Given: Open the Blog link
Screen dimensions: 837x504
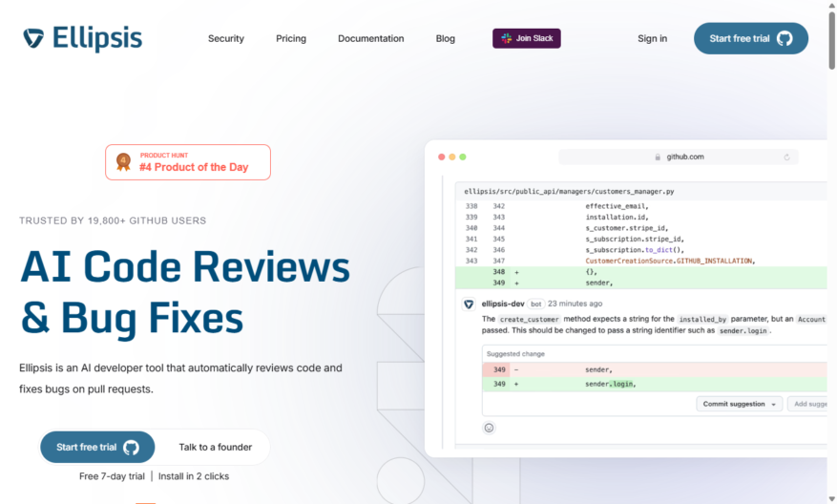Looking at the screenshot, I should click(x=445, y=38).
